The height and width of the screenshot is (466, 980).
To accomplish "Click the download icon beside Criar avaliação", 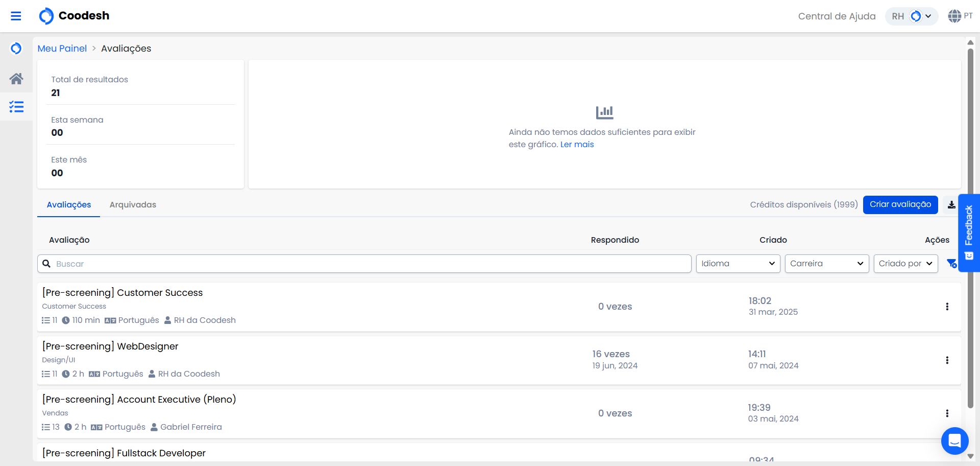I will pos(951,205).
